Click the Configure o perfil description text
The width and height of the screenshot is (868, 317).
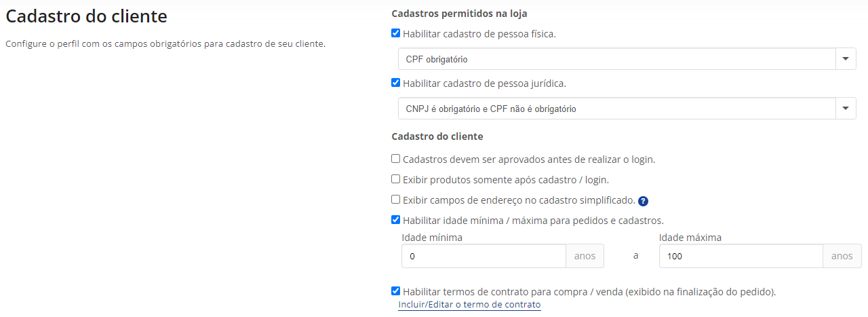coord(165,44)
